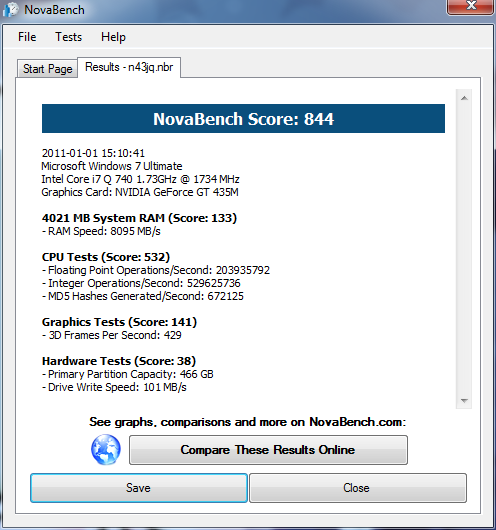Screen dimensions: 496x530
Task: Save the benchmark results
Action: coord(139,488)
